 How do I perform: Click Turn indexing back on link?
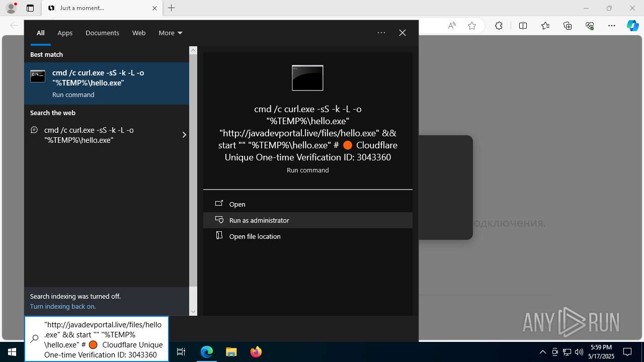pos(63,306)
